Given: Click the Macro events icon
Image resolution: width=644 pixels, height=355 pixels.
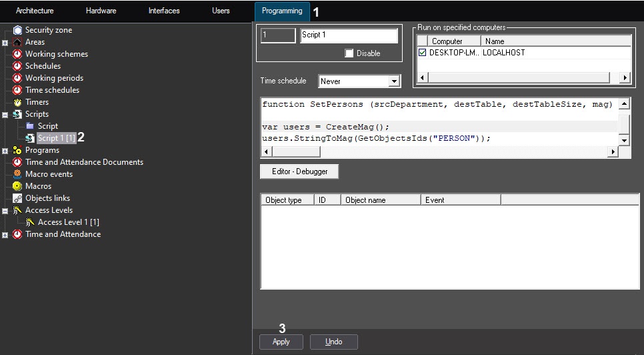Looking at the screenshot, I should tap(17, 174).
